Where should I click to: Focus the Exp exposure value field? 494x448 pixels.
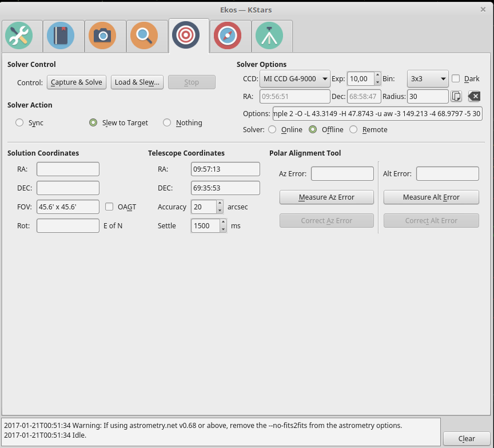point(361,79)
